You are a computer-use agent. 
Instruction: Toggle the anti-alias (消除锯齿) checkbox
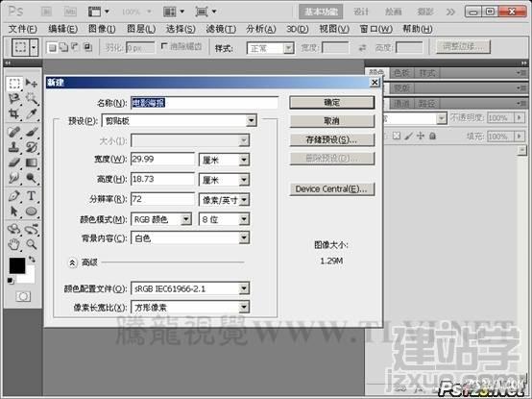pyautogui.click(x=164, y=46)
